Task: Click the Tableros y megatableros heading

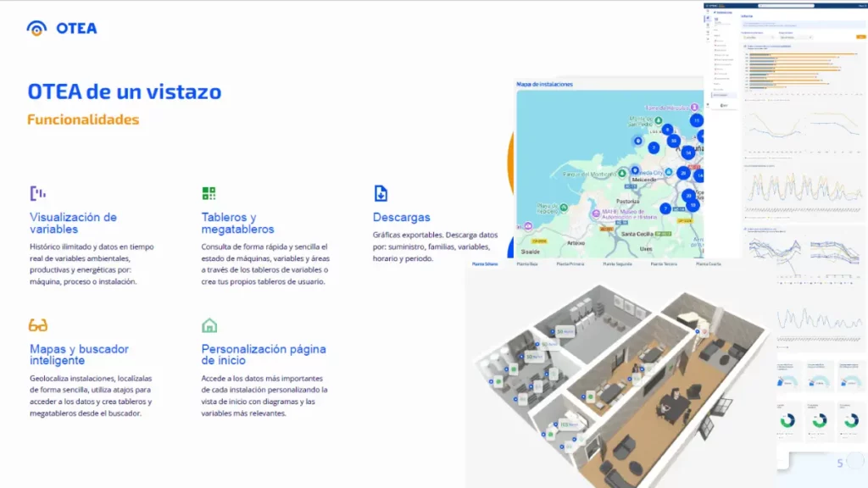Action: [237, 223]
